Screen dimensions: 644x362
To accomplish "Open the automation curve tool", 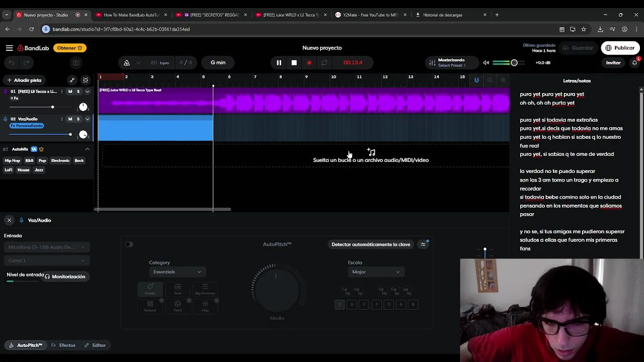I will coord(72,80).
